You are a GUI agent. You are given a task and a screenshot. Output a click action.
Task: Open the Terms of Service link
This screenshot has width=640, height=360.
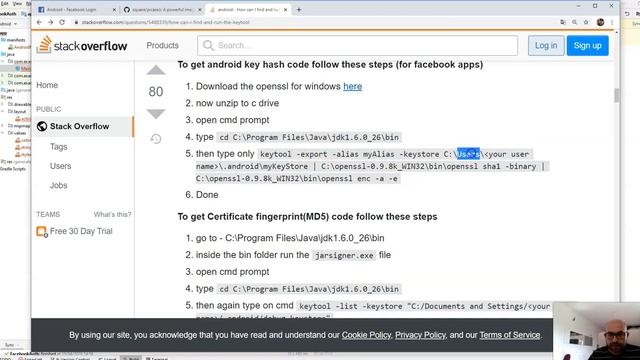(509, 335)
